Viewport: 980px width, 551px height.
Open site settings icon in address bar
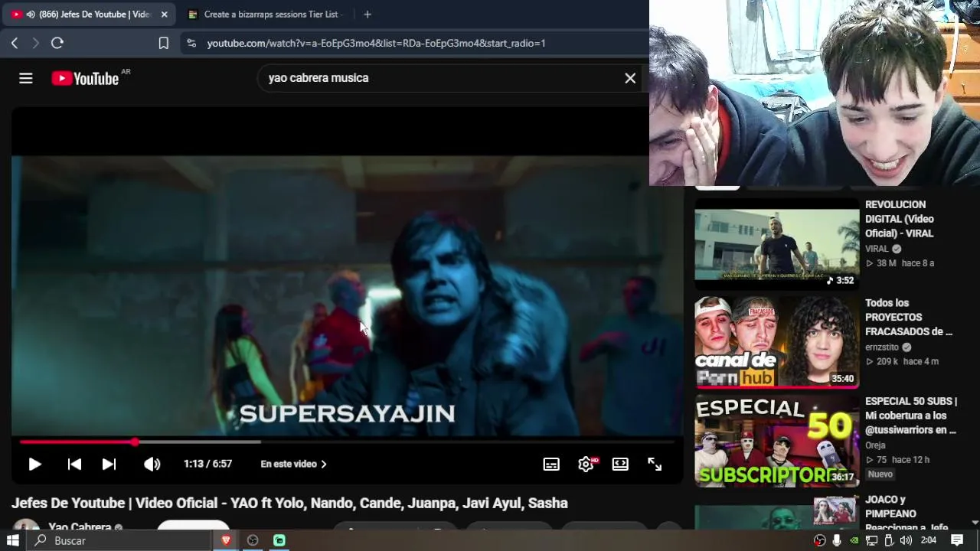(191, 43)
